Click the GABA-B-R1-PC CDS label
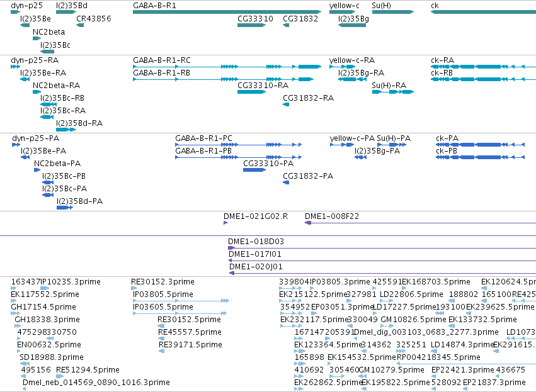536x392 pixels. tap(203, 138)
